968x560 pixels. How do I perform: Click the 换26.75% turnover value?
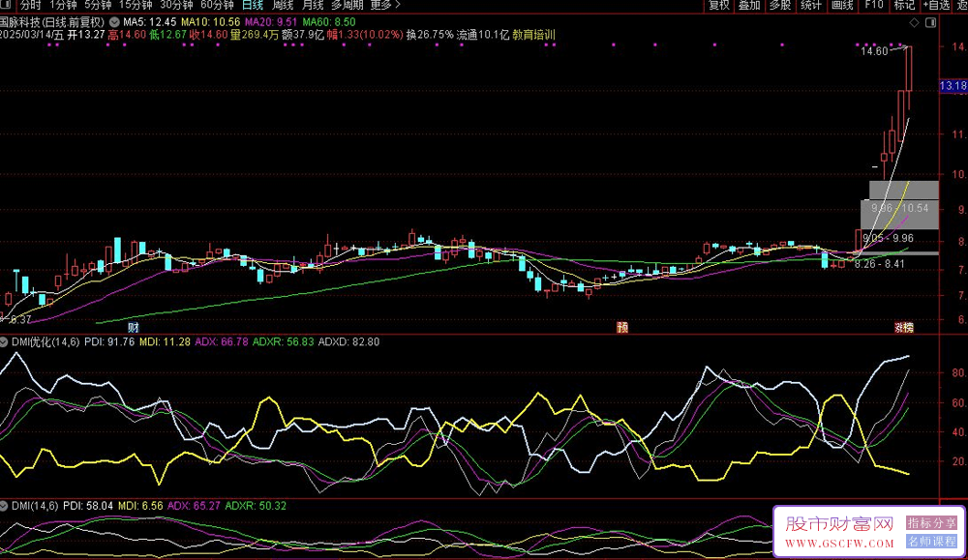[x=430, y=35]
